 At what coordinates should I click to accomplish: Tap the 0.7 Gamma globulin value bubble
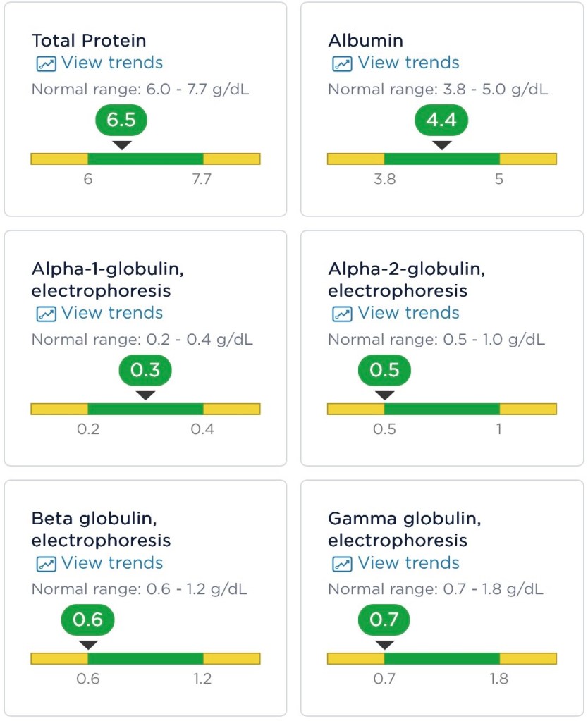384,620
